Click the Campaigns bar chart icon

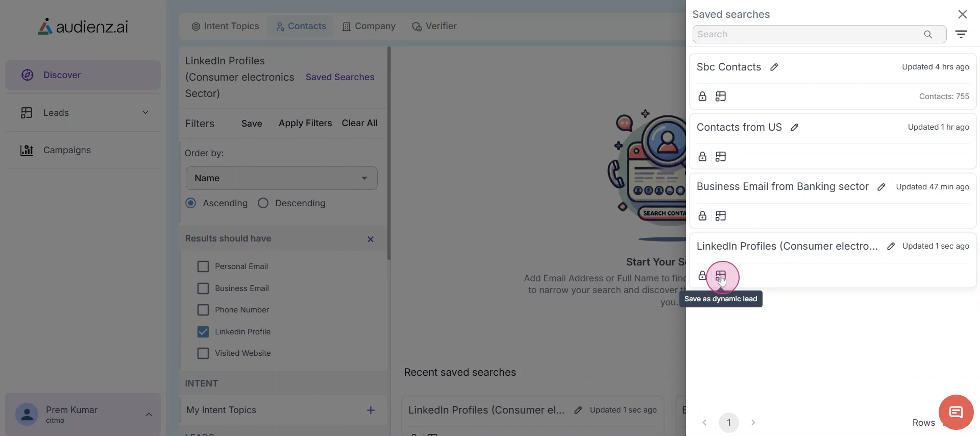[27, 150]
